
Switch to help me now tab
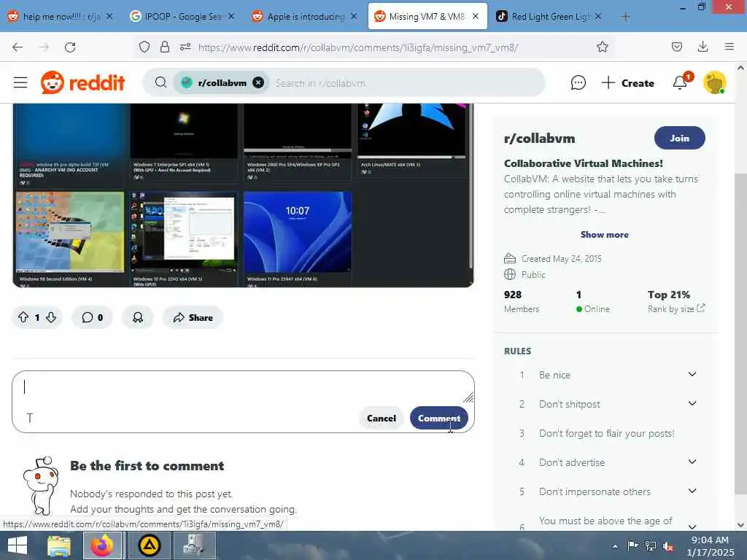pyautogui.click(x=61, y=16)
